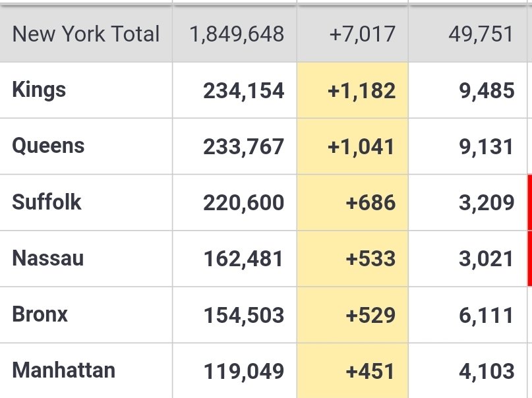
Task: Open the Nassau county entry
Action: pos(48,258)
